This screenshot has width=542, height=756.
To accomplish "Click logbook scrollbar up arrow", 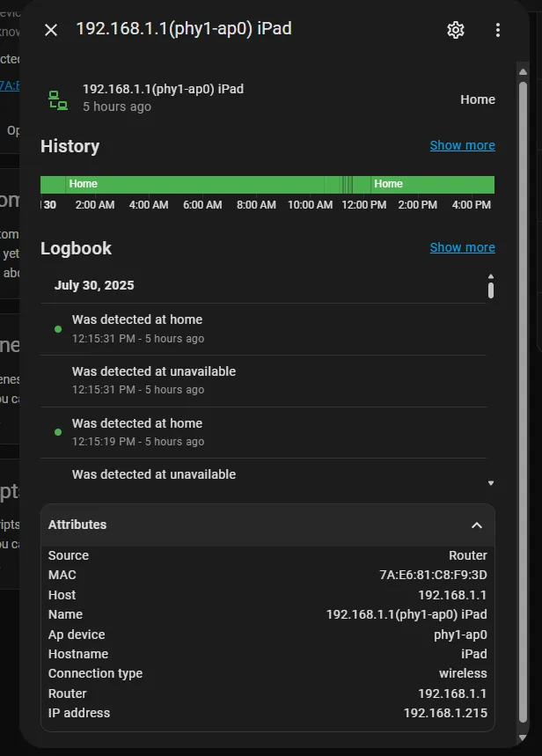I will click(490, 276).
